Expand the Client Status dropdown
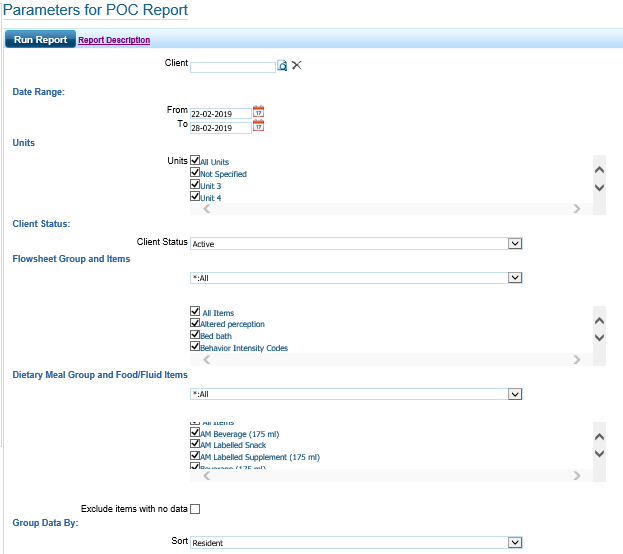Screen dimensions: 623x554 (515, 243)
